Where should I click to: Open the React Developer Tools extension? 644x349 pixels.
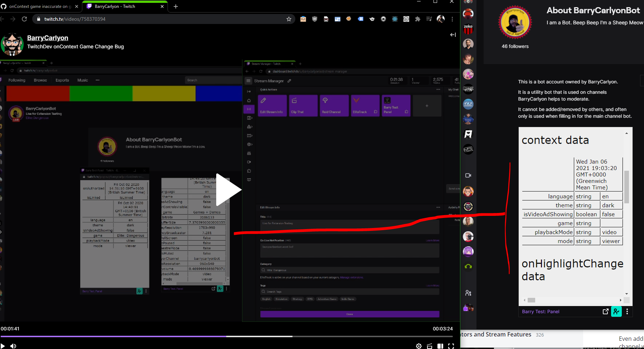coord(395,19)
